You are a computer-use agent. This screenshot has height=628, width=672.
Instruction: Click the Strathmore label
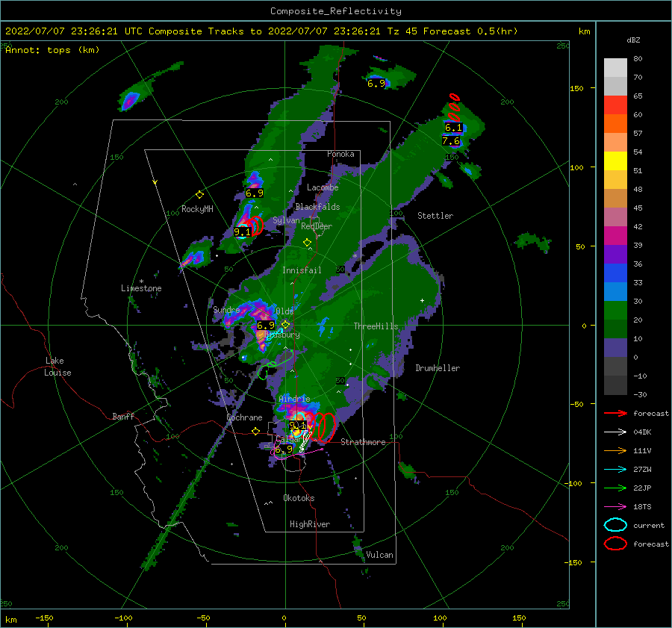(x=363, y=442)
